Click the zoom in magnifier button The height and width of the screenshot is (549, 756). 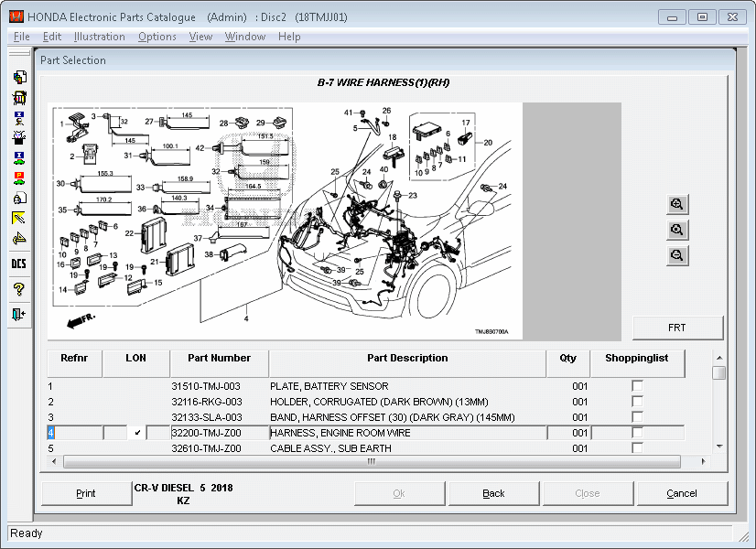[677, 204]
